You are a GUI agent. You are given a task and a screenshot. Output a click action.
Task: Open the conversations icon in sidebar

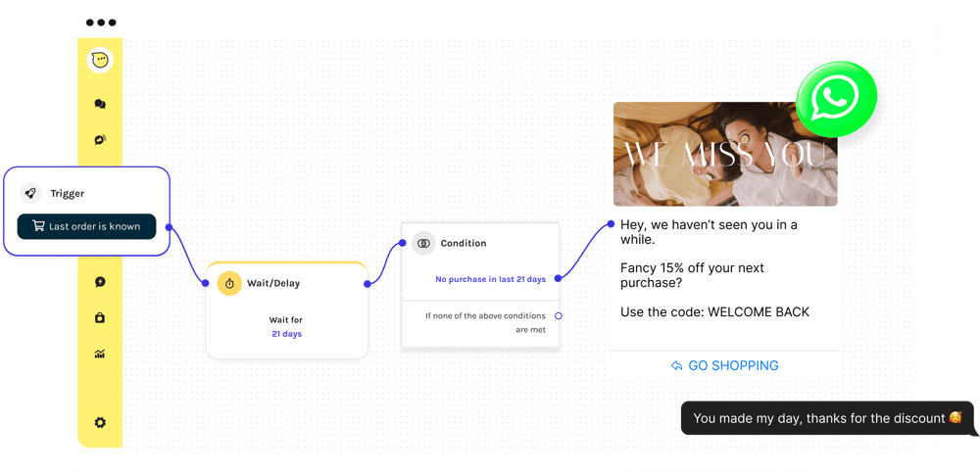click(x=100, y=104)
